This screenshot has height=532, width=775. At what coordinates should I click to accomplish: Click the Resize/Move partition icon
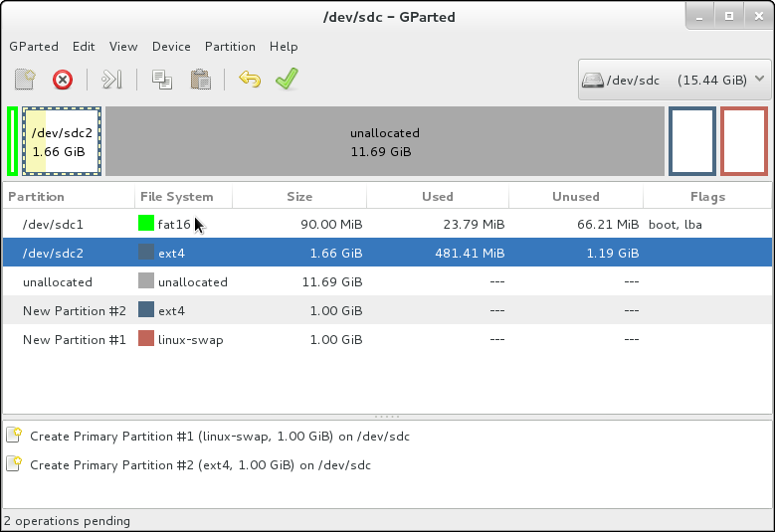(112, 80)
